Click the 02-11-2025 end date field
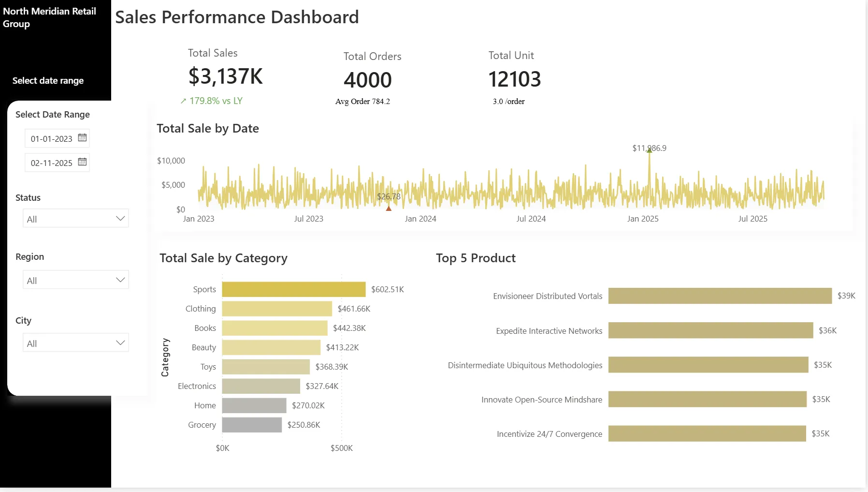Image resolution: width=868 pixels, height=492 pixels. [57, 163]
